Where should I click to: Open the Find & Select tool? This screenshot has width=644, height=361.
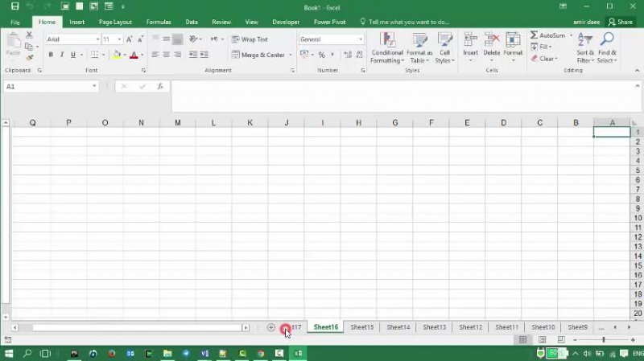click(x=607, y=42)
